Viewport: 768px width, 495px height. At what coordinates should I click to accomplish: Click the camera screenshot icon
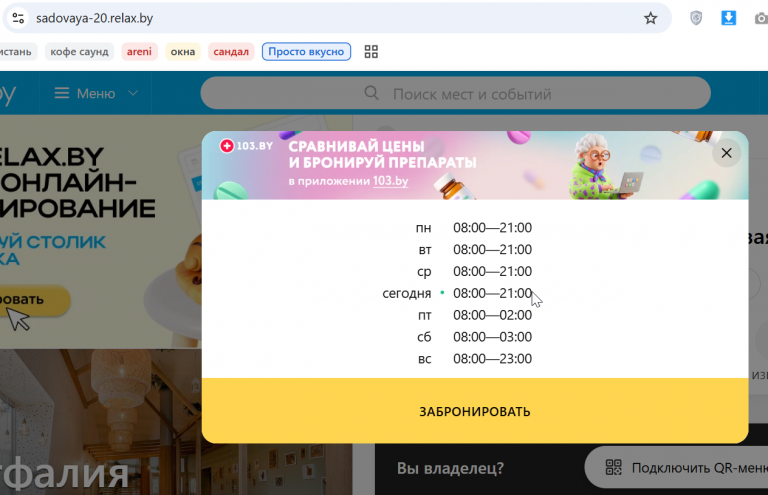click(x=761, y=19)
